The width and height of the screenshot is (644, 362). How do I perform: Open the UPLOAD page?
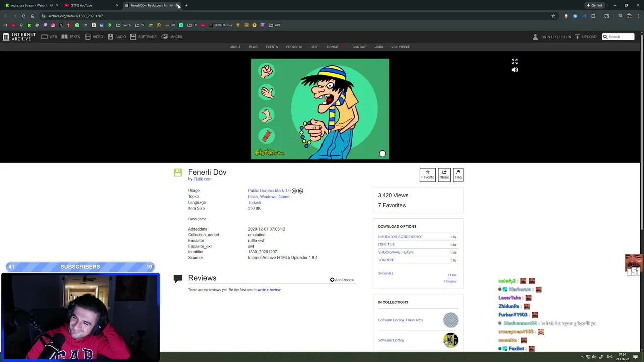coord(586,37)
